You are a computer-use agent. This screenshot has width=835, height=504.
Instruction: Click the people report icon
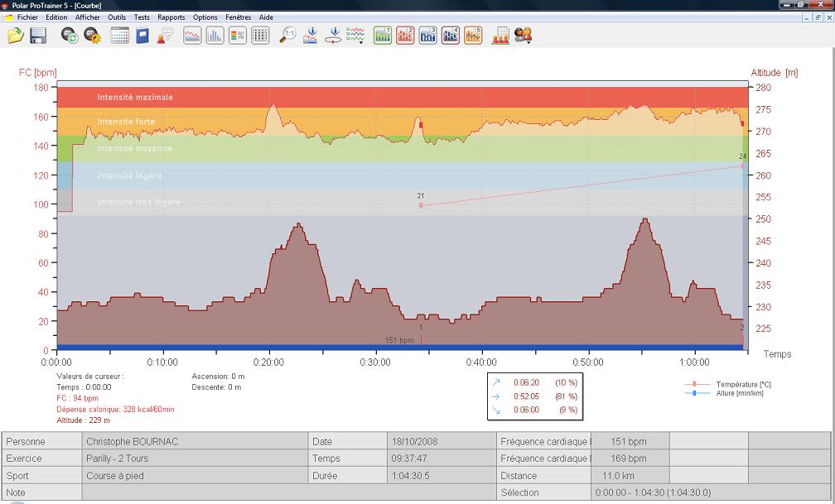(500, 36)
